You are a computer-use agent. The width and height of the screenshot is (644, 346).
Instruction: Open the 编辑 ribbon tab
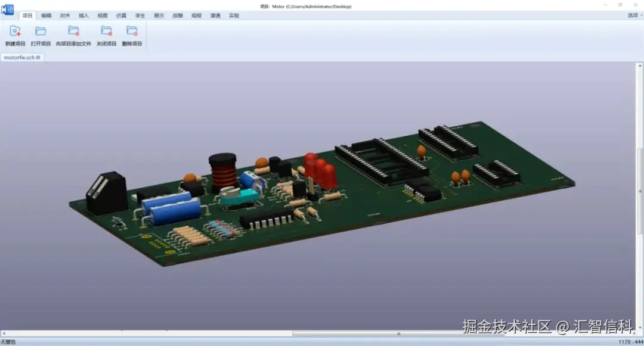[47, 15]
